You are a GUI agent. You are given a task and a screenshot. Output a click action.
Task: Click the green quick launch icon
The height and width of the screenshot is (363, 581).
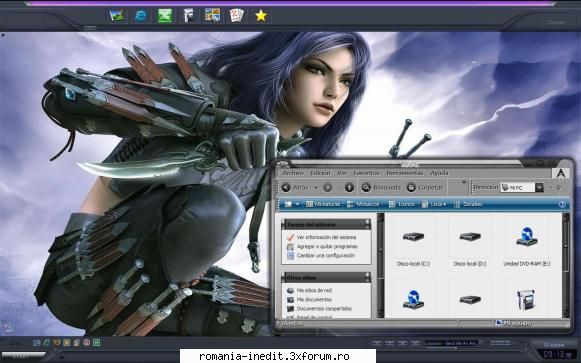click(96, 343)
